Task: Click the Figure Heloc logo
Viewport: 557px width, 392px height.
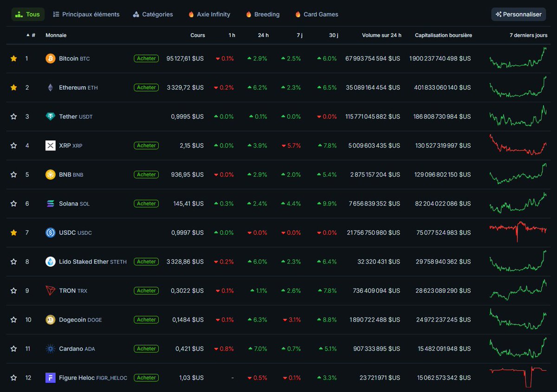Action: (x=50, y=378)
